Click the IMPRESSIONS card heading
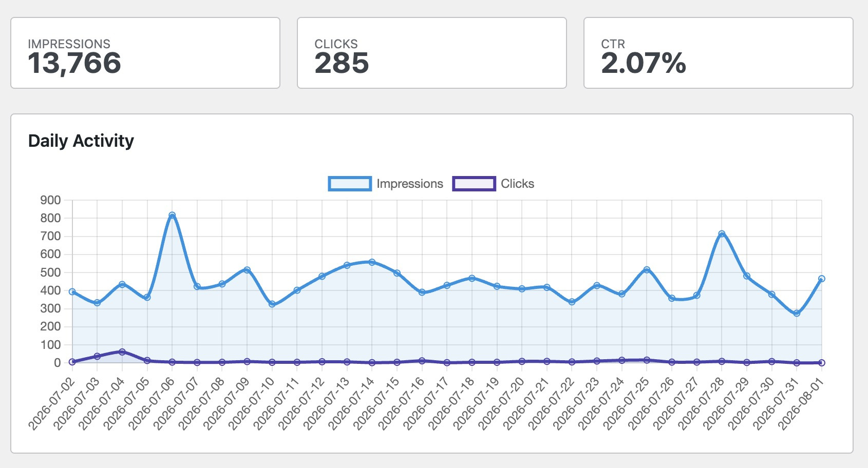The image size is (868, 468). (x=69, y=44)
